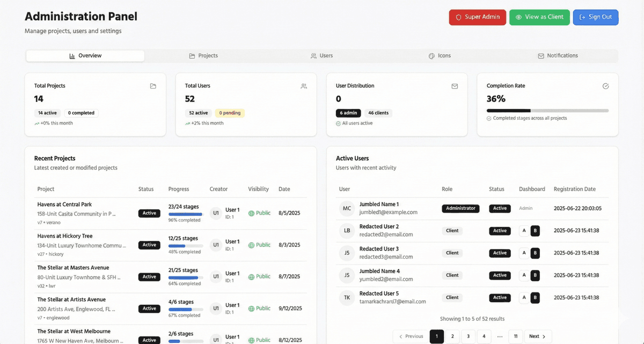
Task: Click the Next pagination button
Action: coord(537,336)
